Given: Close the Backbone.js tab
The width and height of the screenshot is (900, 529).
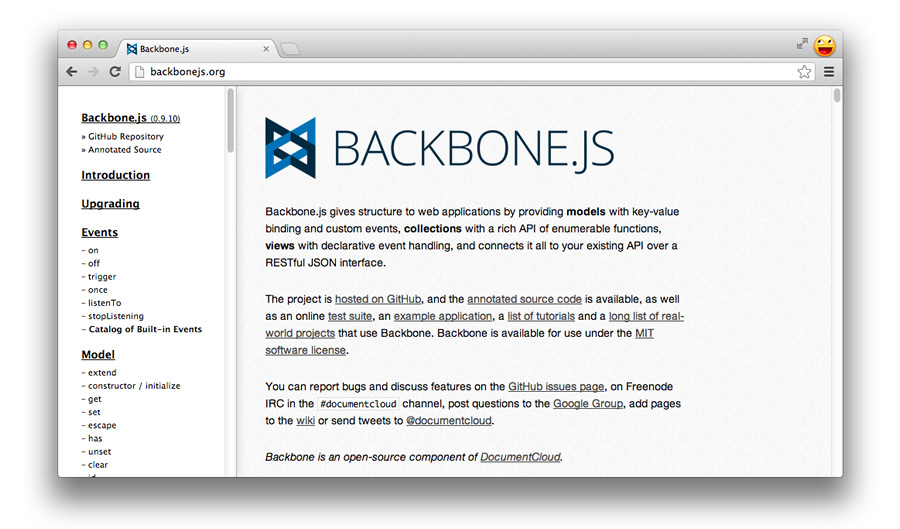Looking at the screenshot, I should click(266, 48).
